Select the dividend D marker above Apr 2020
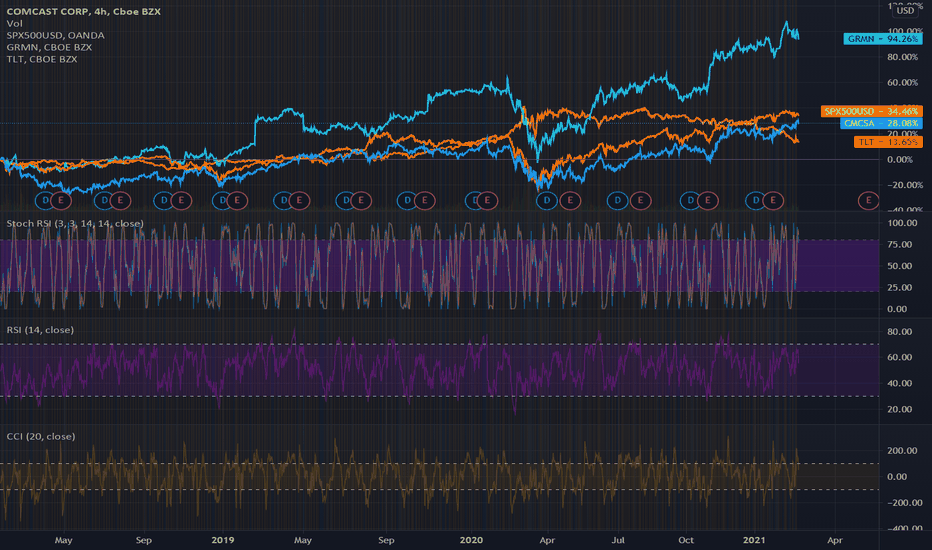Image resolution: width=932 pixels, height=550 pixels. tap(547, 200)
